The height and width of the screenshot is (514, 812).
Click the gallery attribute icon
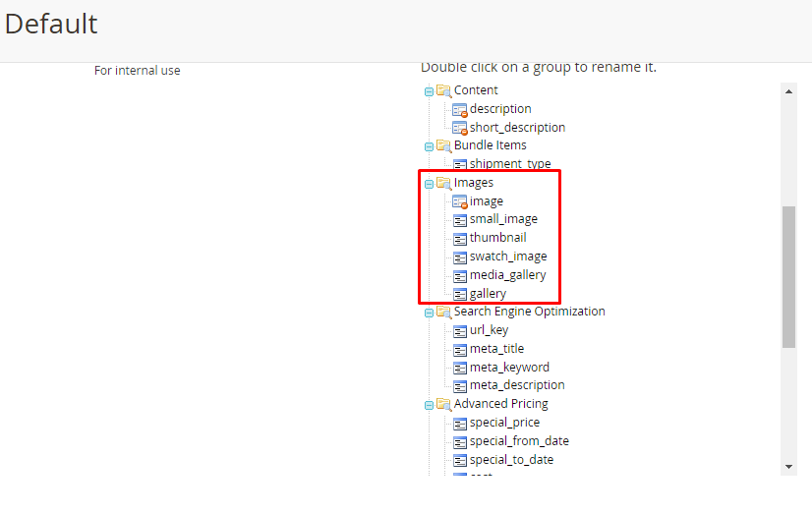pos(460,295)
